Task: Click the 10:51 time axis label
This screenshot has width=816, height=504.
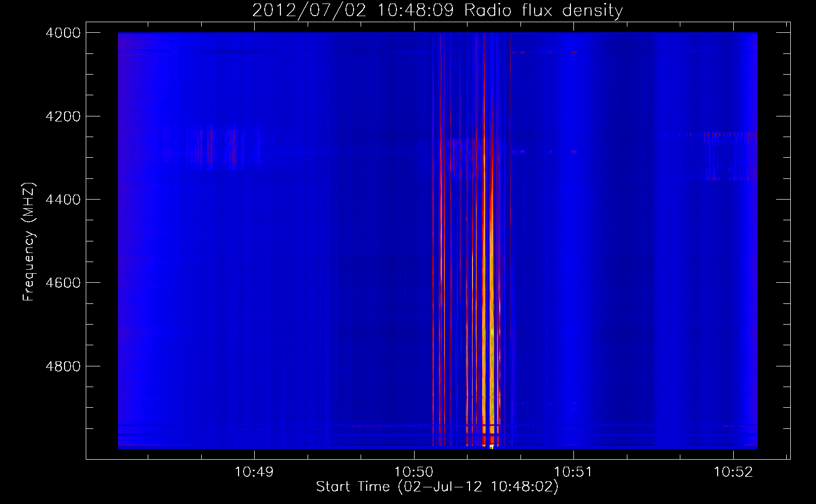Action: pyautogui.click(x=573, y=472)
